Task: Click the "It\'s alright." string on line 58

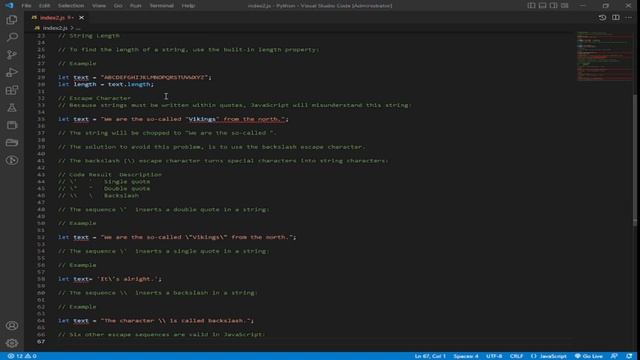Action: [127, 279]
